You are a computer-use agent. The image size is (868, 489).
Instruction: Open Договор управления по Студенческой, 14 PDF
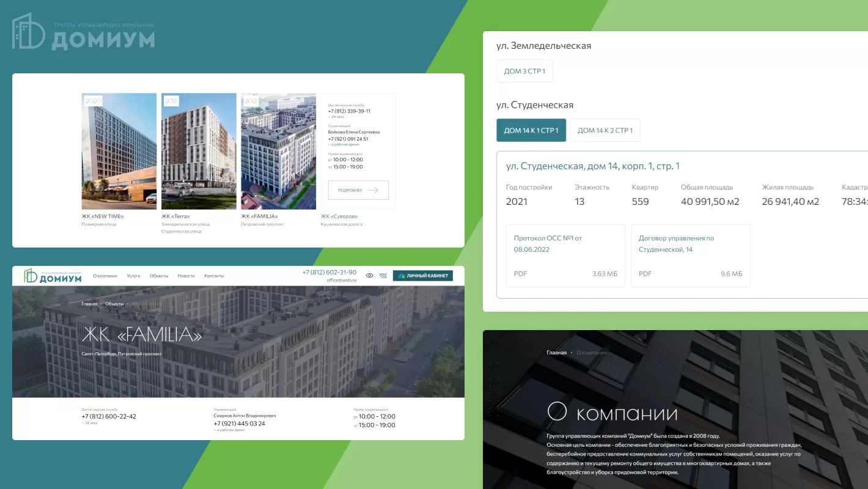pyautogui.click(x=690, y=255)
